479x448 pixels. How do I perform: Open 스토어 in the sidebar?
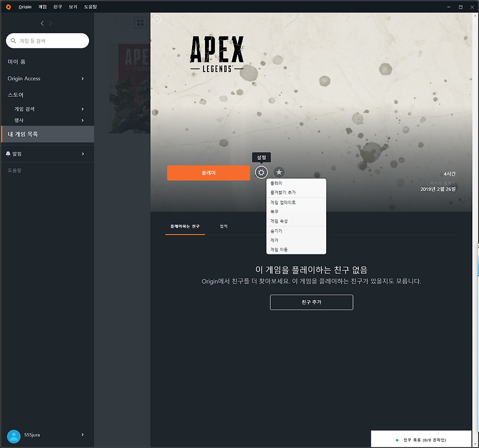16,95
